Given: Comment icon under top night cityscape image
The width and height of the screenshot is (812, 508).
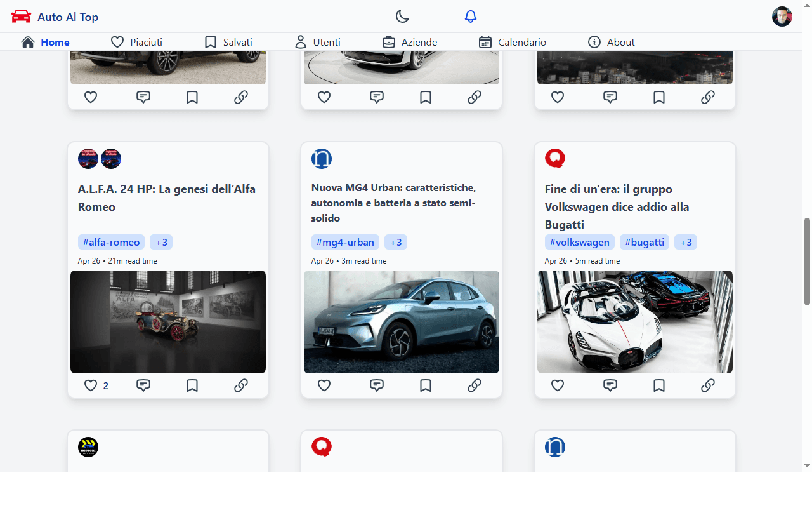Looking at the screenshot, I should pyautogui.click(x=610, y=97).
